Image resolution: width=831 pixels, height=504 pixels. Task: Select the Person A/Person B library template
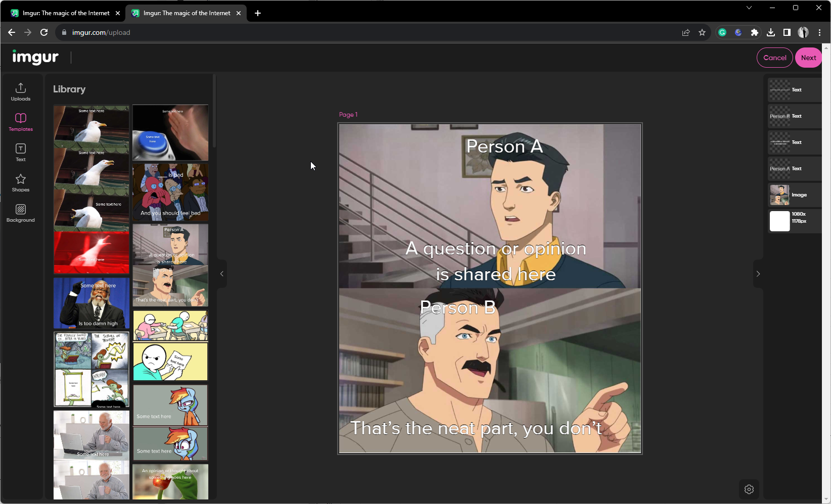170,265
